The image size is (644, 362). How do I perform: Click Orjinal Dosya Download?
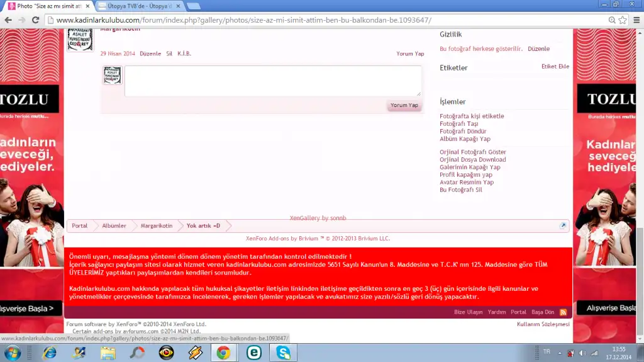[x=473, y=159]
